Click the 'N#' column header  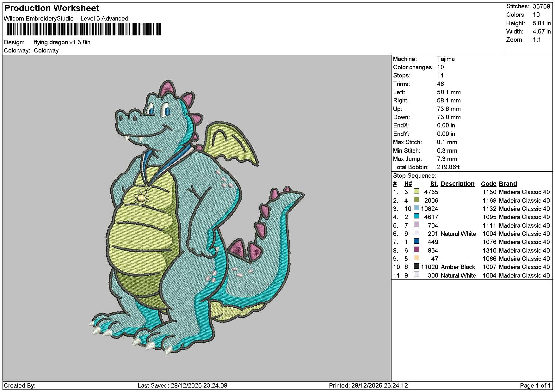[x=408, y=184]
